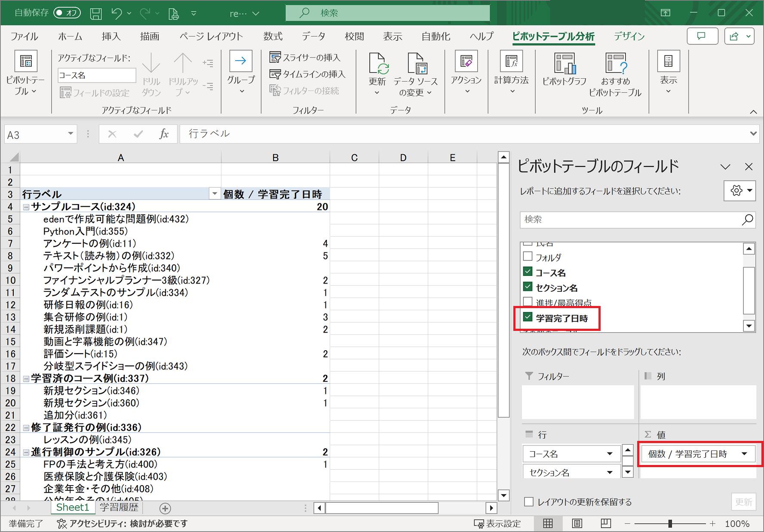Switch to the デザイン ribbon tab
Viewport: 764px width, 532px height.
click(629, 37)
